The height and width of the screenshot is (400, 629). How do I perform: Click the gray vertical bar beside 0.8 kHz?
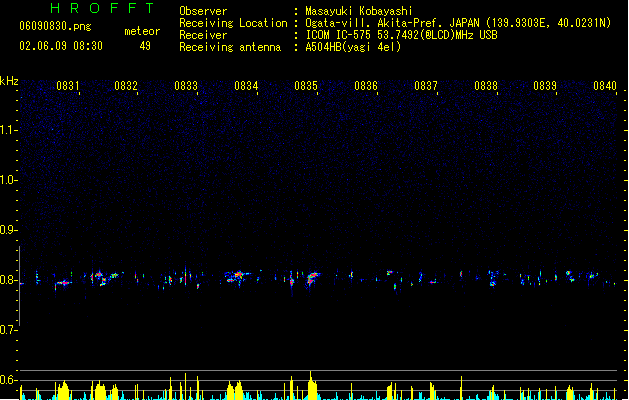[19, 286]
